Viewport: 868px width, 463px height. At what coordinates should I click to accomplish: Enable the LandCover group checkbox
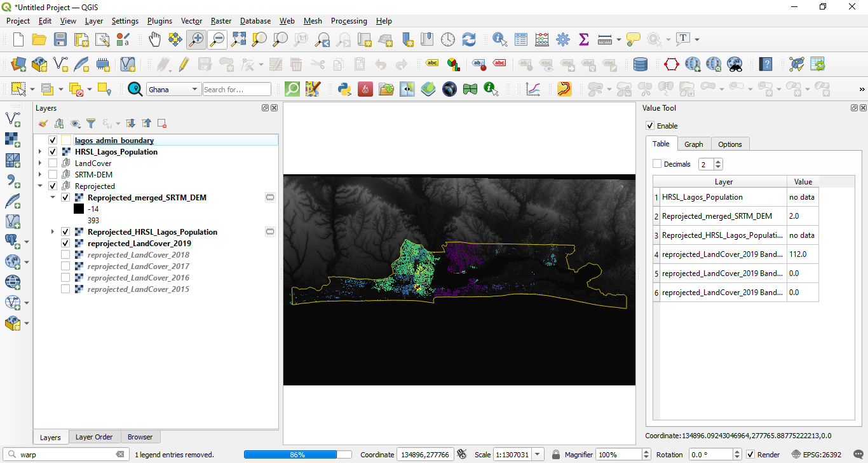coord(53,163)
